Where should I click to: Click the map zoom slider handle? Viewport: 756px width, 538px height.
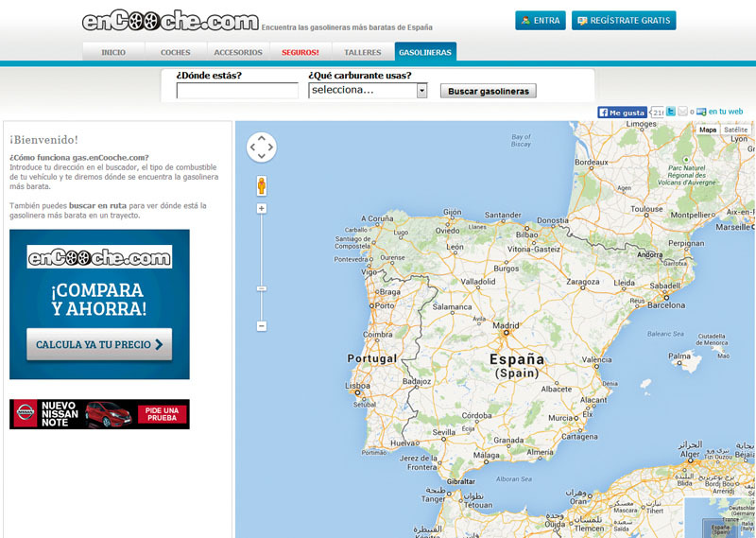click(x=262, y=288)
